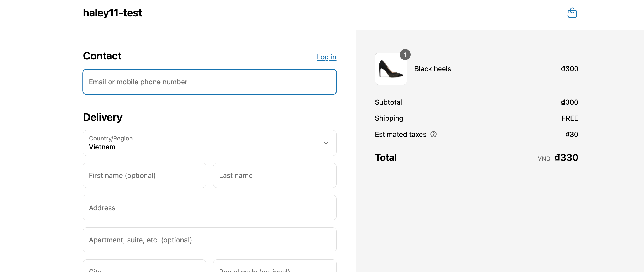The width and height of the screenshot is (644, 272).
Task: Open the Country/Region dropdown
Action: 210,143
